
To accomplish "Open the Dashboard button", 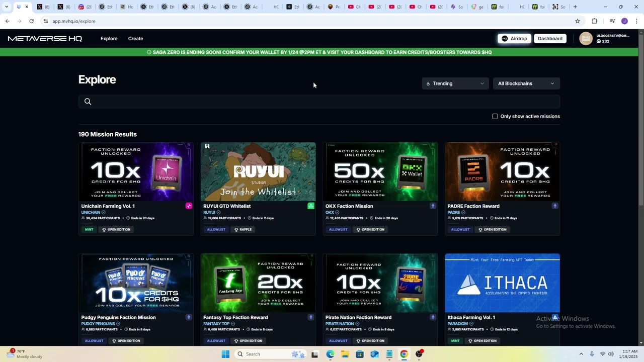I will [x=550, y=39].
